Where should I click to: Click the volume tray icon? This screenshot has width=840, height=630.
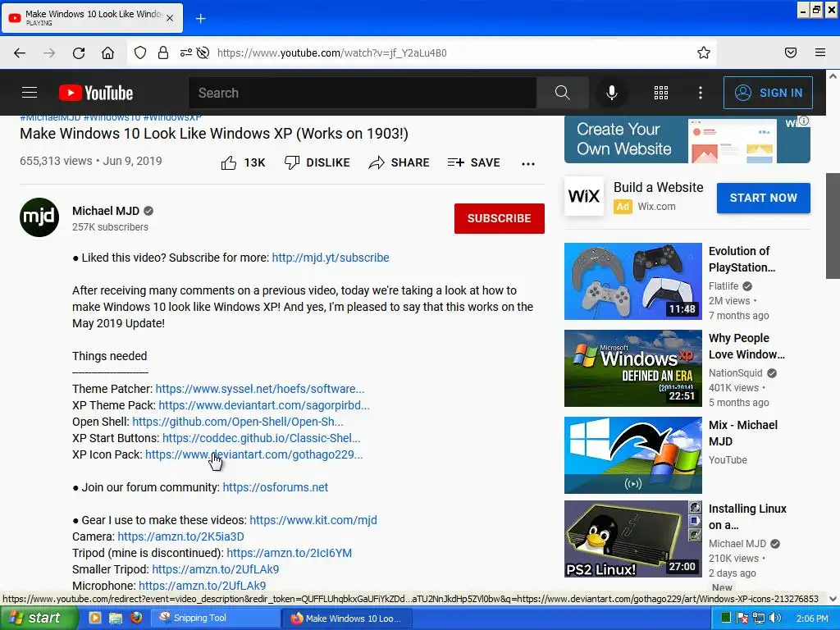(775, 619)
